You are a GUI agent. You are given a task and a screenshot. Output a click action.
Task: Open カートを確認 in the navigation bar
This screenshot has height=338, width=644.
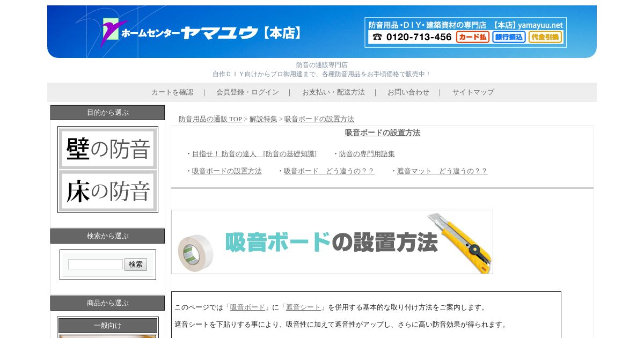(x=172, y=92)
